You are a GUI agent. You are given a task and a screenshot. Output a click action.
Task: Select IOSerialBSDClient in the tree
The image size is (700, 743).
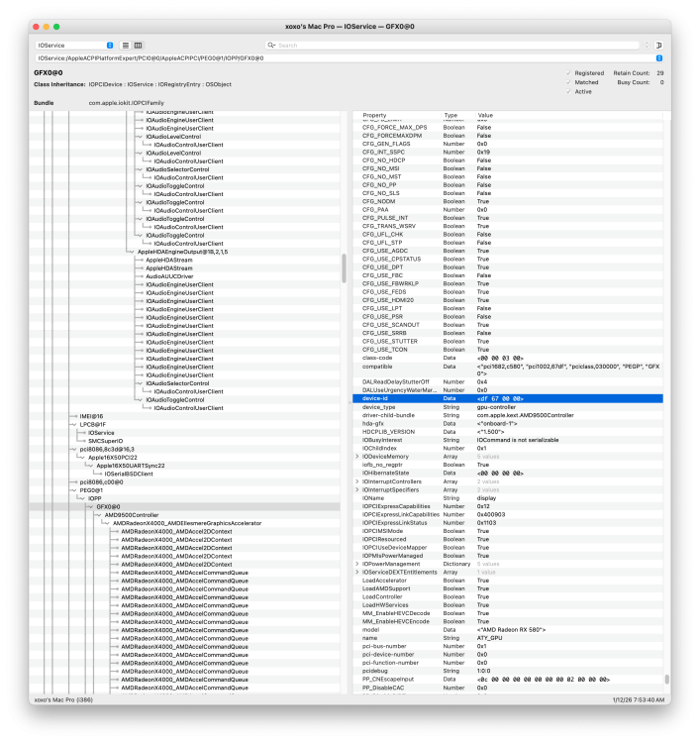pyautogui.click(x=129, y=474)
